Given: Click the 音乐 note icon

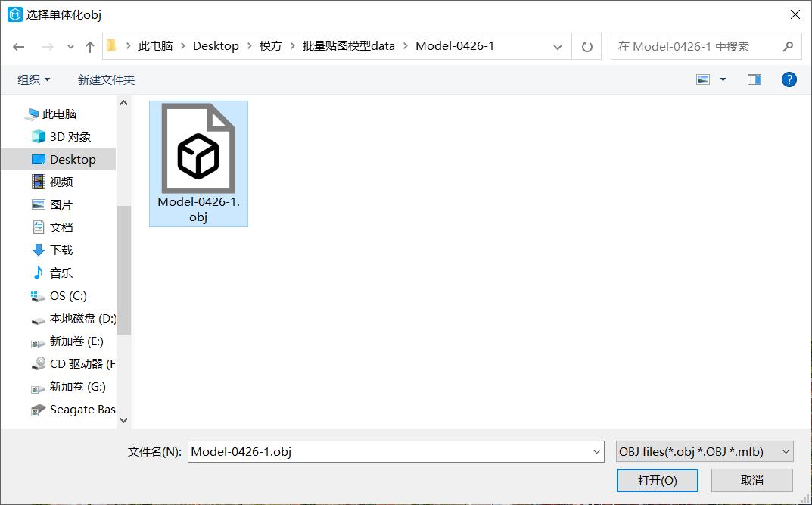Looking at the screenshot, I should coord(39,273).
